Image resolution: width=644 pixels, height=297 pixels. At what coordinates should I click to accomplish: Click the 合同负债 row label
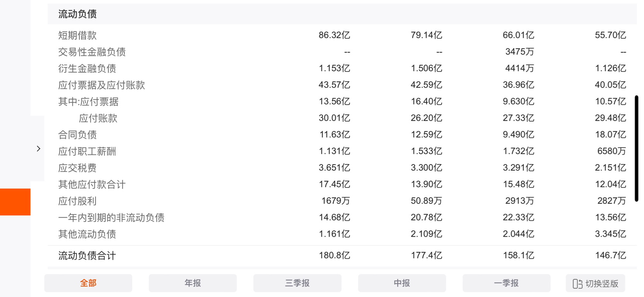(77, 135)
